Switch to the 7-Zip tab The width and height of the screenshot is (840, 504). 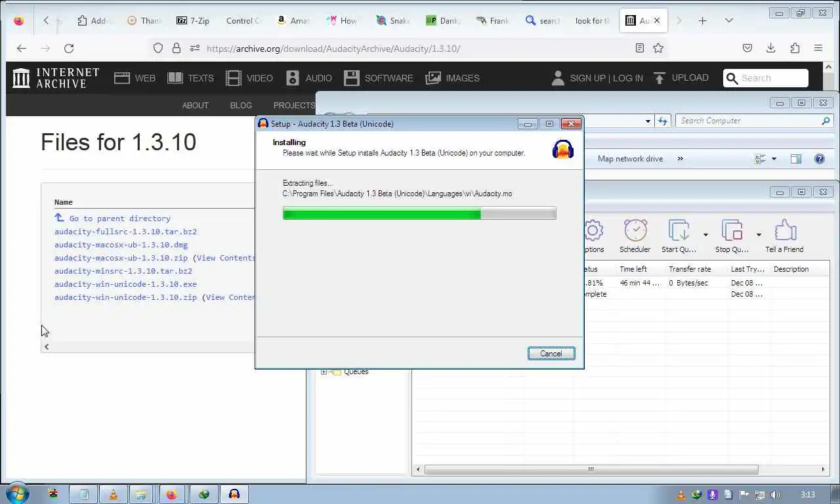click(193, 20)
